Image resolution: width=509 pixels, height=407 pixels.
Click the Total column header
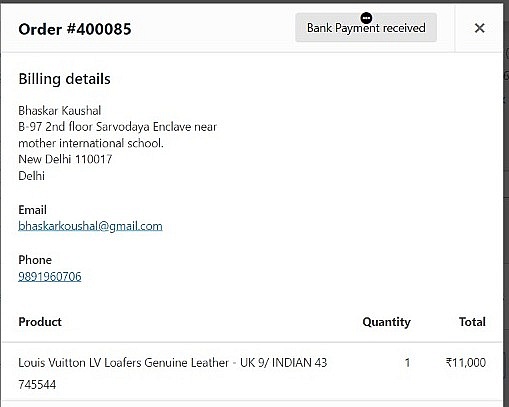pyautogui.click(x=472, y=322)
